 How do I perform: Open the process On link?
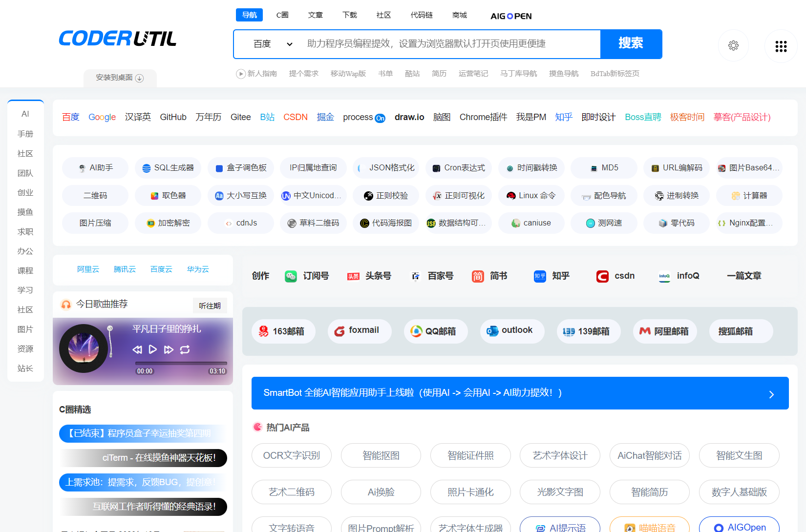point(364,117)
